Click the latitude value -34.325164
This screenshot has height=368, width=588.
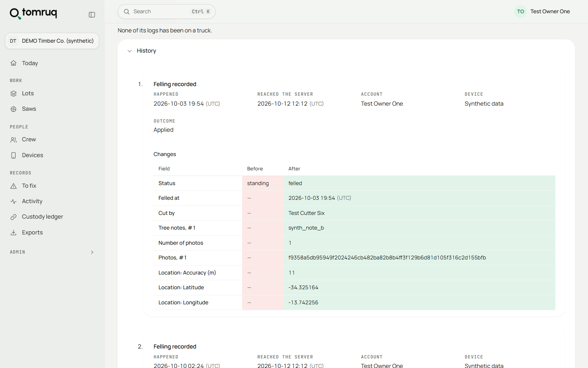point(303,287)
